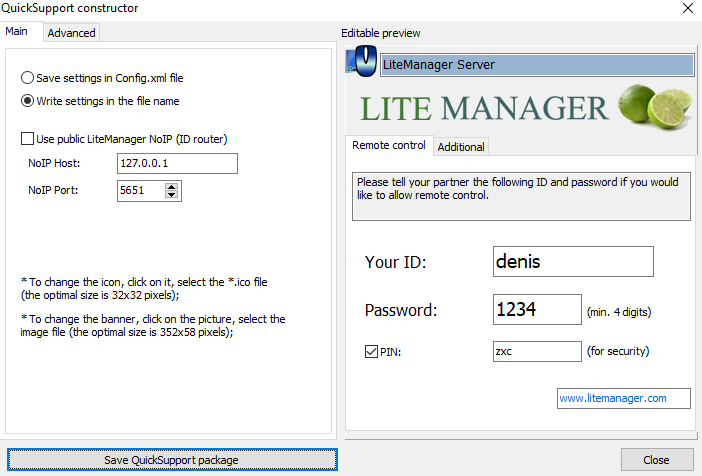
Task: Increase NoIP Port with up arrow
Action: click(x=171, y=186)
